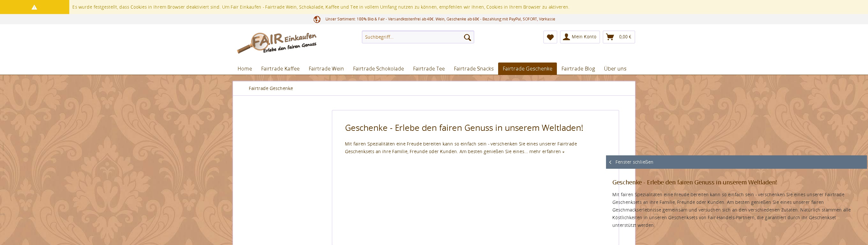868x245 pixels.
Task: Visit the Fairtrade Blog page
Action: 578,69
